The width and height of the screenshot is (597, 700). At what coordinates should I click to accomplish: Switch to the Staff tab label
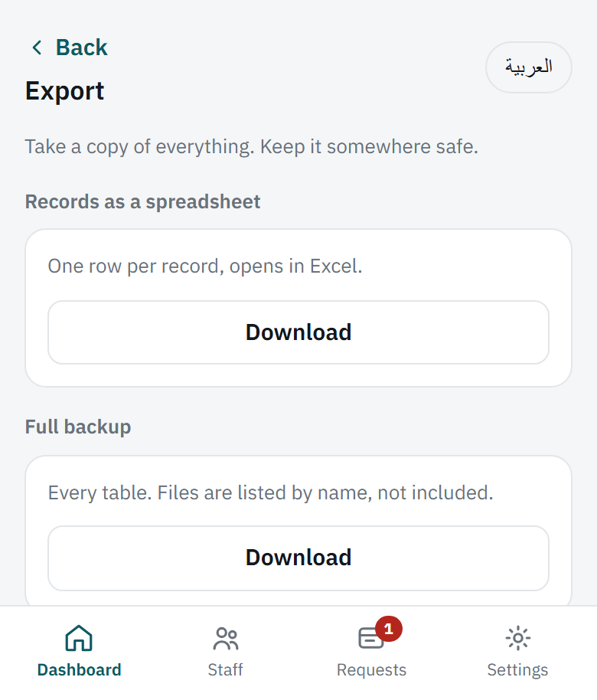(225, 669)
